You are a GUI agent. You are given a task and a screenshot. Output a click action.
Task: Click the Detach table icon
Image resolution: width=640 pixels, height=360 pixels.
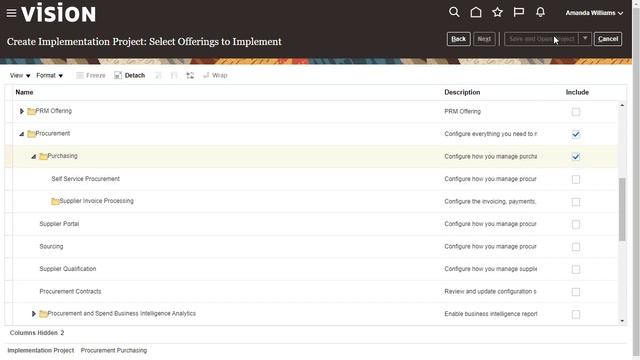click(x=118, y=76)
